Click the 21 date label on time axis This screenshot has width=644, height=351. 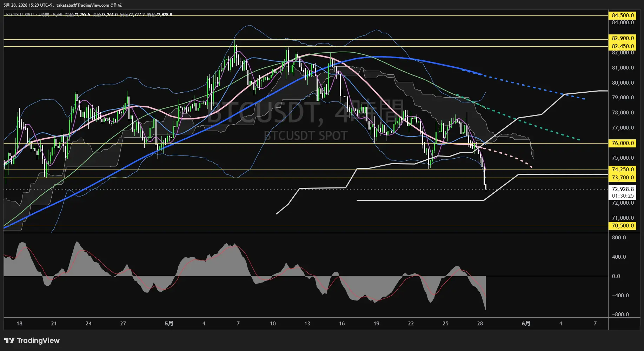(54, 324)
